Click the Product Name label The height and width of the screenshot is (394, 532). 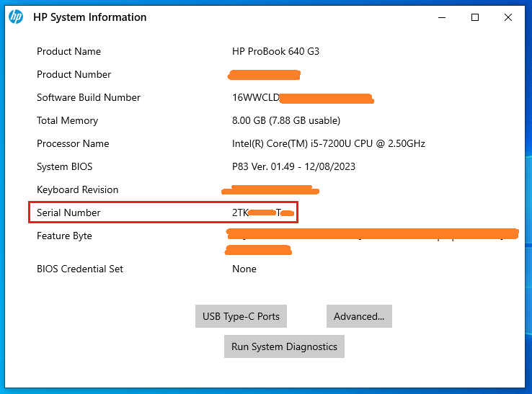tap(69, 51)
